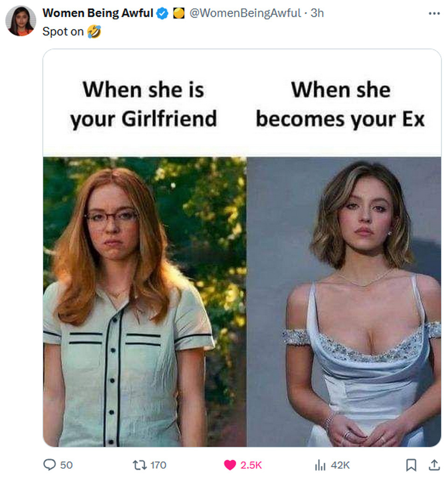
Task: Click the 2.5K likes count
Action: click(251, 464)
